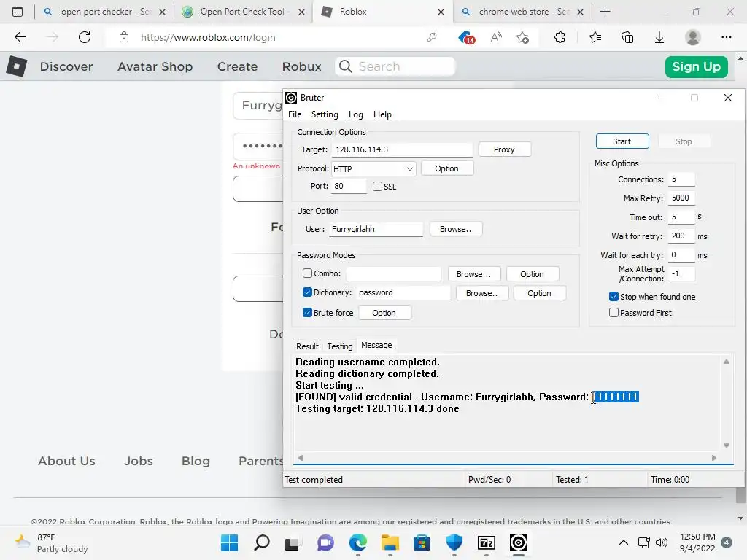
Task: Open the taskbar clock and date
Action: point(697,542)
